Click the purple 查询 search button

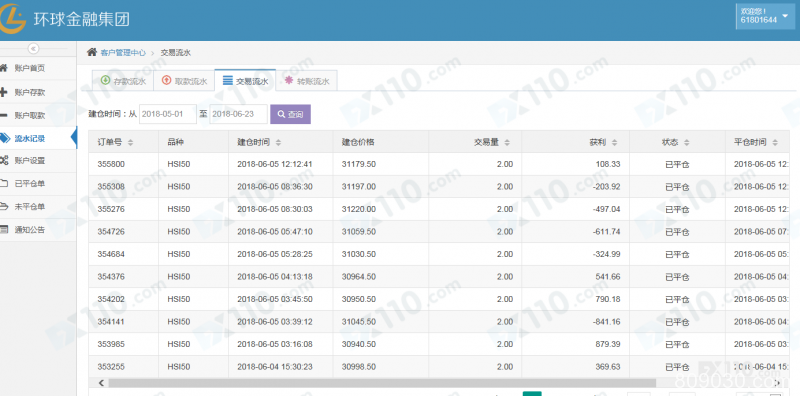pyautogui.click(x=290, y=114)
